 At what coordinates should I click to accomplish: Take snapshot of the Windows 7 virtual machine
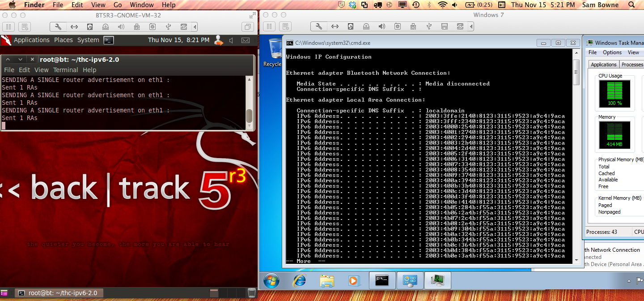point(285,27)
